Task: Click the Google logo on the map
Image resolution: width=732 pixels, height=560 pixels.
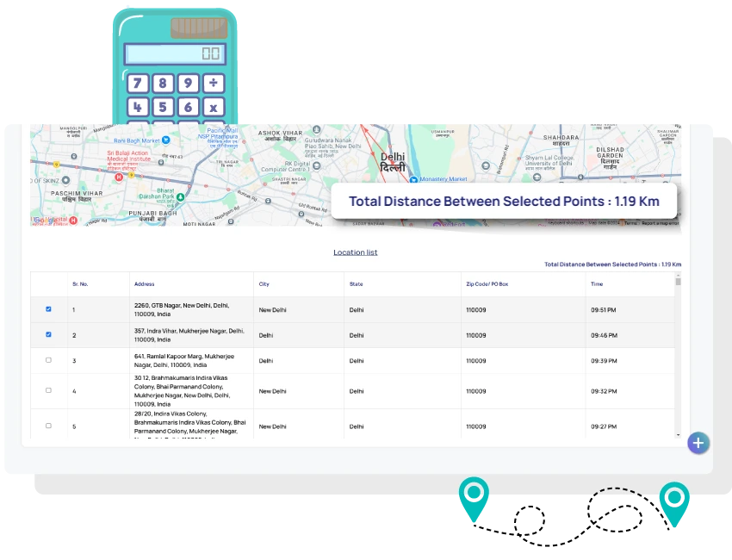Action: pyautogui.click(x=43, y=221)
